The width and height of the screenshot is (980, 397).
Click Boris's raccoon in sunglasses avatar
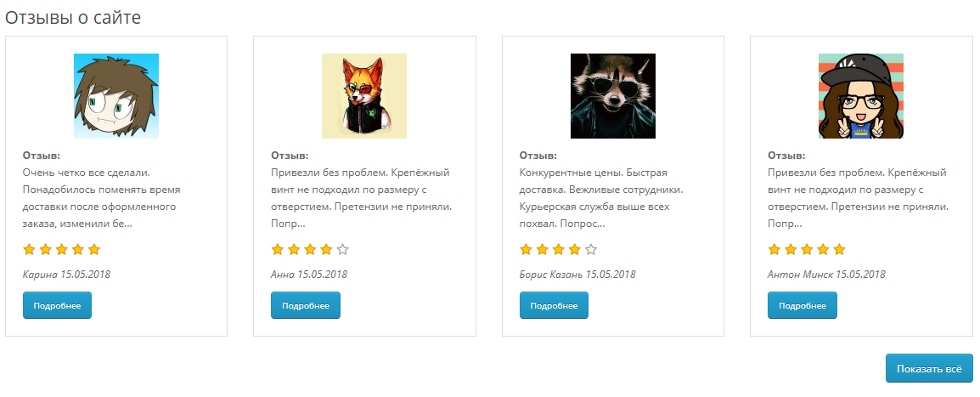click(x=613, y=96)
